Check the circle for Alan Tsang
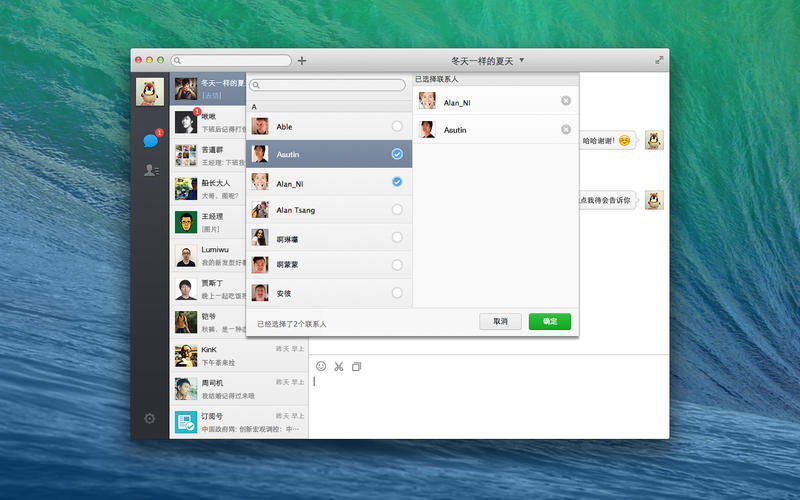The height and width of the screenshot is (500, 800). click(397, 209)
